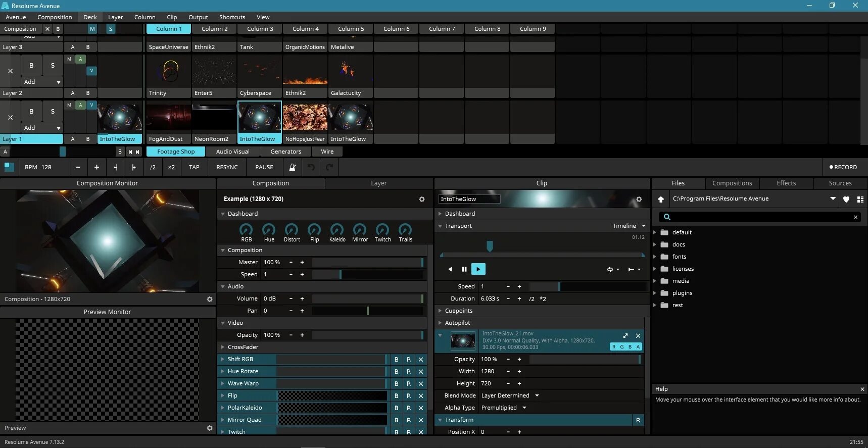This screenshot has height=448, width=868.
Task: Bypass the Flip effect
Action: 397,395
